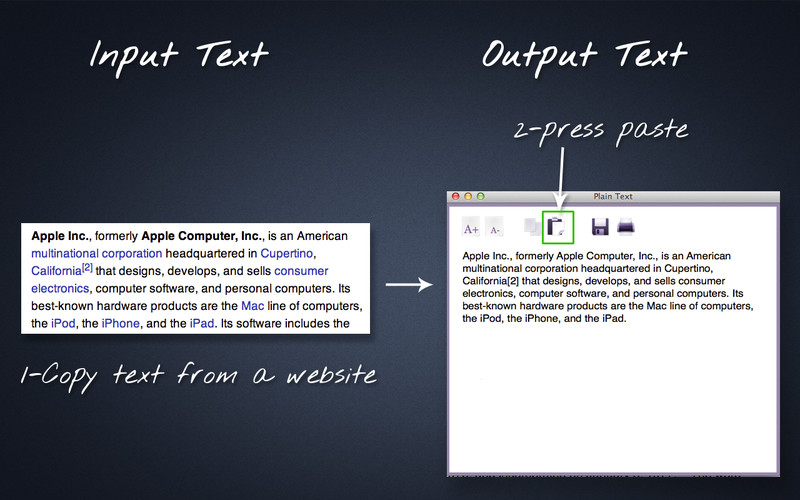Zoom the Plain Text window with the green button

tap(480, 196)
